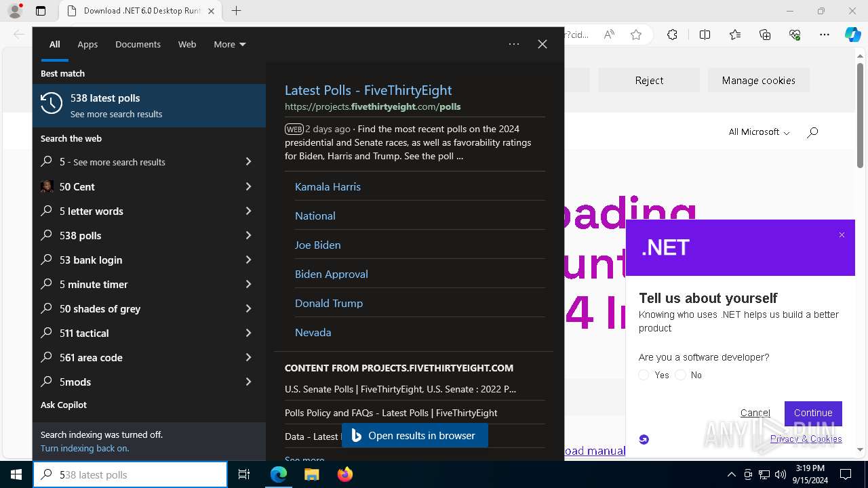This screenshot has width=868, height=488.
Task: Click the Browser essentials heart icon
Action: coord(795,35)
